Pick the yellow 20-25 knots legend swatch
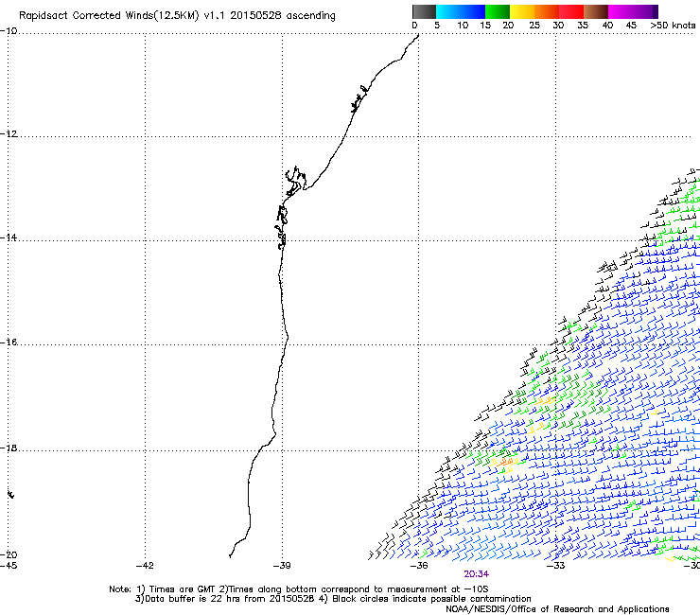The image size is (700, 615). click(522, 11)
